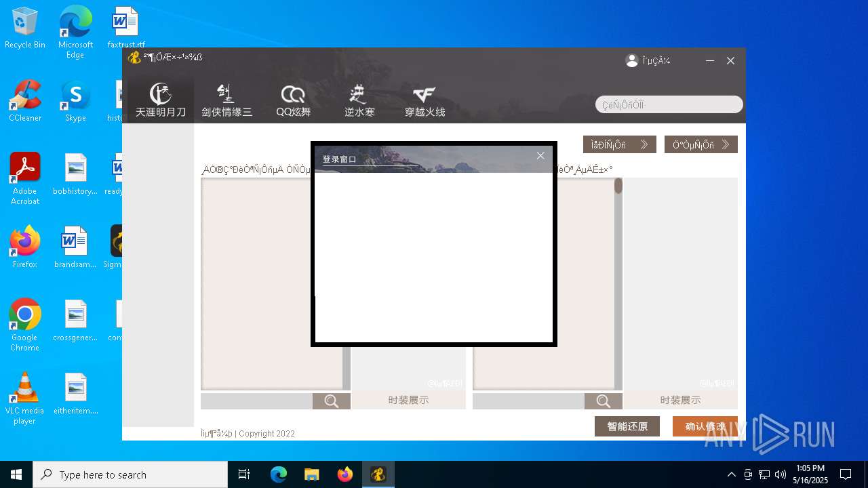Click the 智能还原 button

click(x=627, y=426)
